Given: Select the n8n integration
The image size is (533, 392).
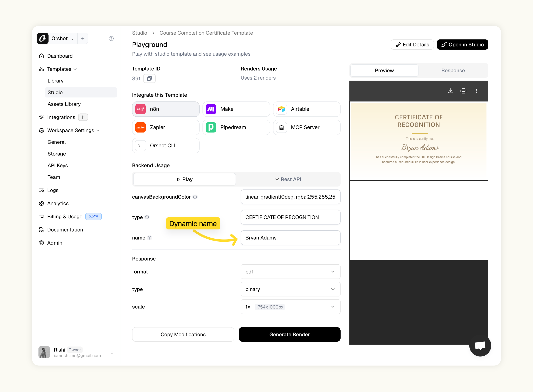Looking at the screenshot, I should (x=166, y=109).
